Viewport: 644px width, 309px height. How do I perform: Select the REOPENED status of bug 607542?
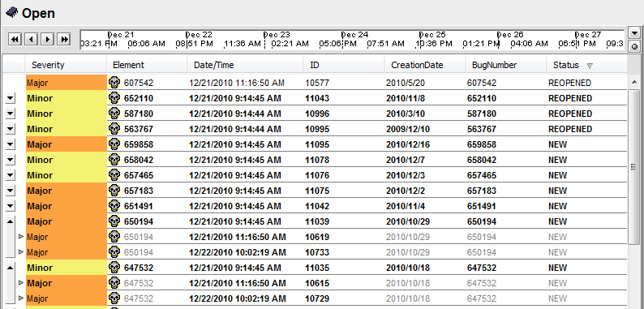point(569,83)
